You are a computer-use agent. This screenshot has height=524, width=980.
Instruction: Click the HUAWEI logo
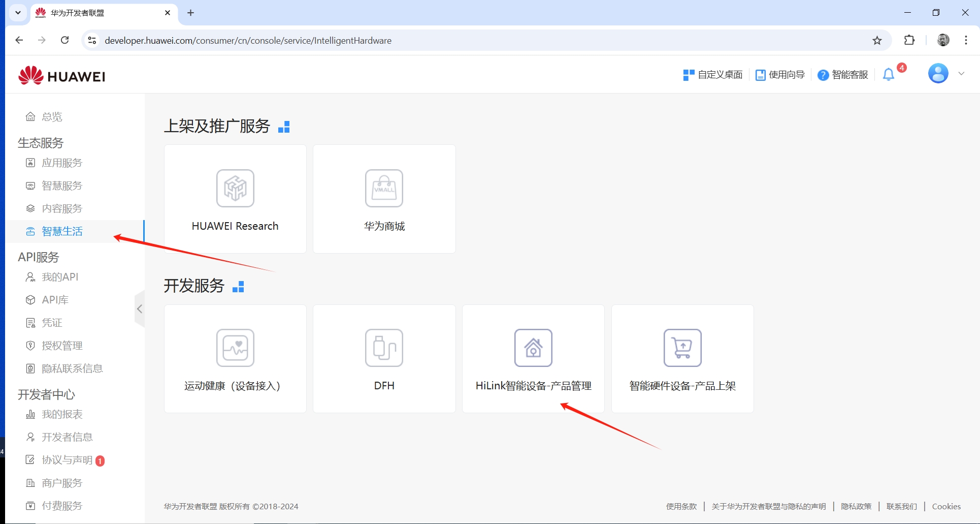(x=61, y=76)
